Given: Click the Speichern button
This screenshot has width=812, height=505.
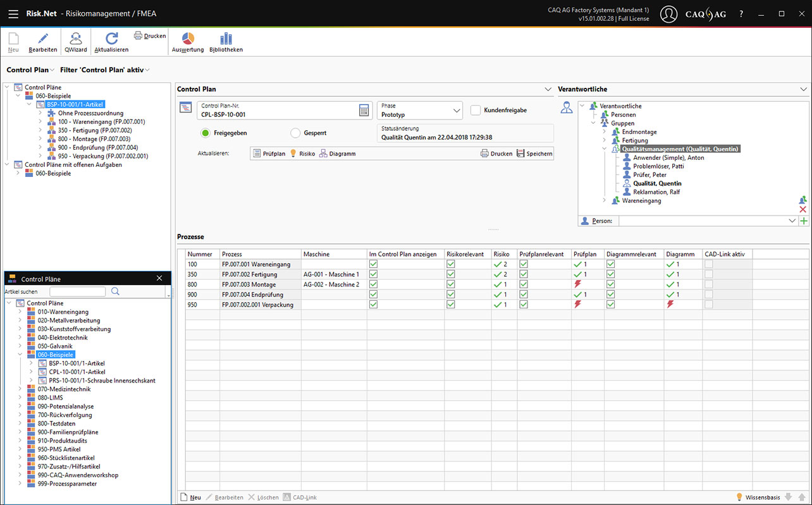Looking at the screenshot, I should [x=534, y=154].
